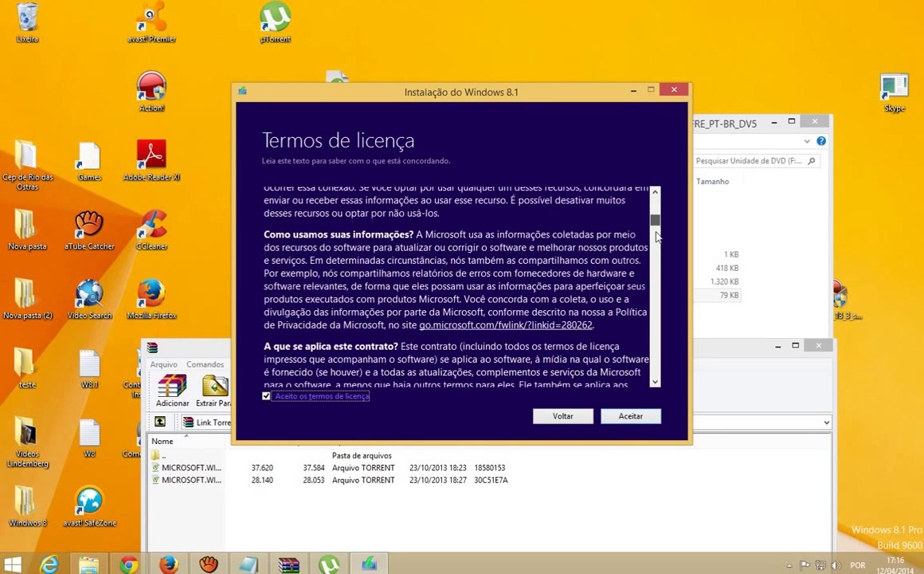Sort WinRAR list by Nome column
The height and width of the screenshot is (574, 924).
click(162, 442)
